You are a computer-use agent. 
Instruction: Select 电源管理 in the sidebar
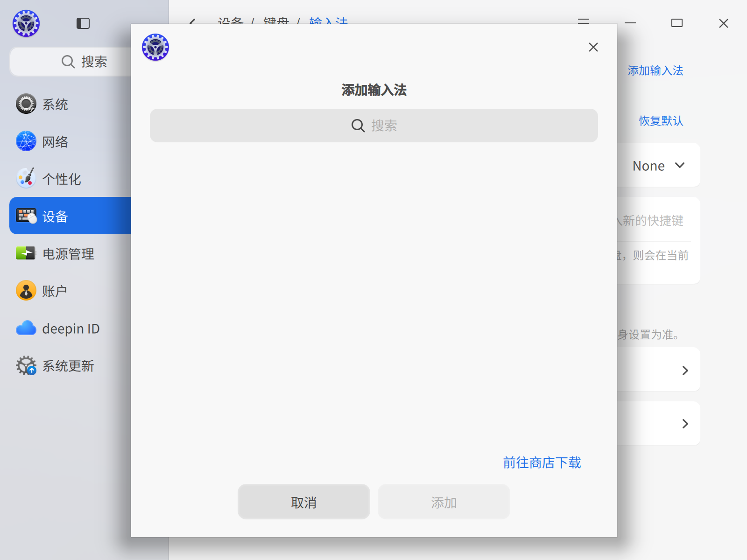pos(68,253)
